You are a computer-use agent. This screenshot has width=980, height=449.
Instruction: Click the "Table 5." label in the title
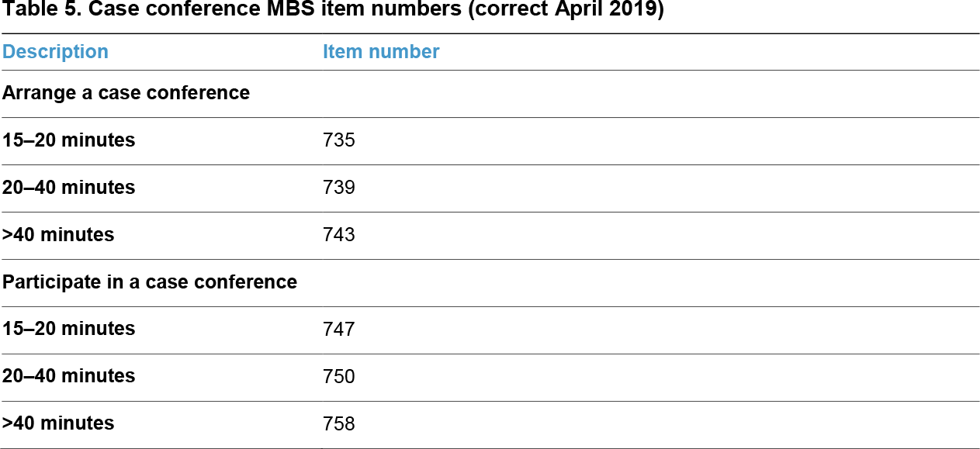click(31, 12)
